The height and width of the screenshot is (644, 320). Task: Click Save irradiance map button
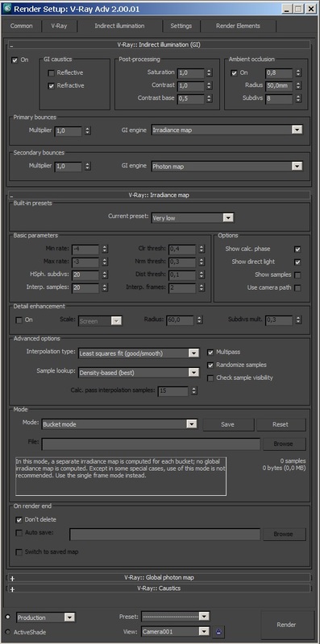[228, 425]
